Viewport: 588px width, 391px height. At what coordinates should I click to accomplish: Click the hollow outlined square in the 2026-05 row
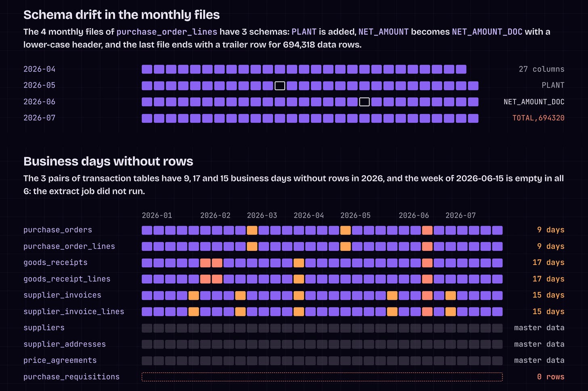[x=280, y=86]
